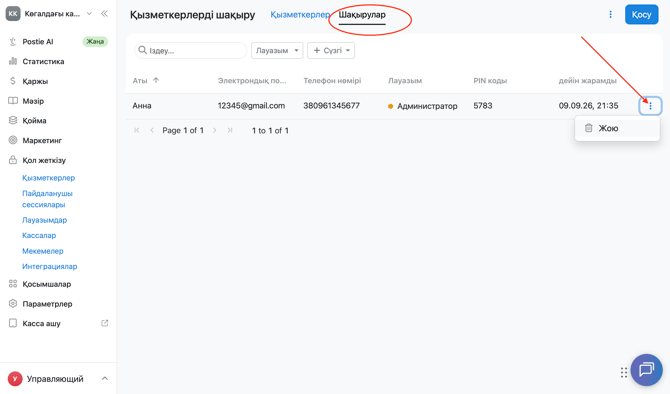Image resolution: width=670 pixels, height=394 pixels.
Task: Choose Жою delete from the row menu
Action: click(617, 128)
